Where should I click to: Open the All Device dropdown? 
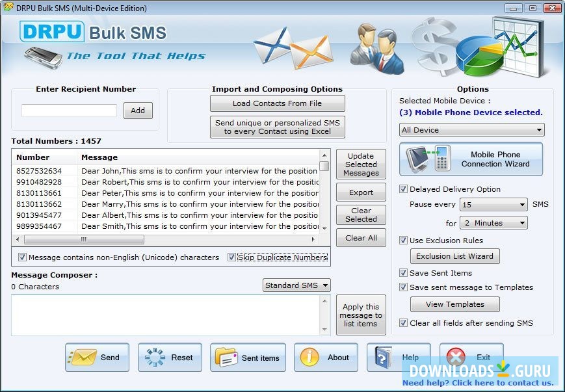pyautogui.click(x=471, y=130)
